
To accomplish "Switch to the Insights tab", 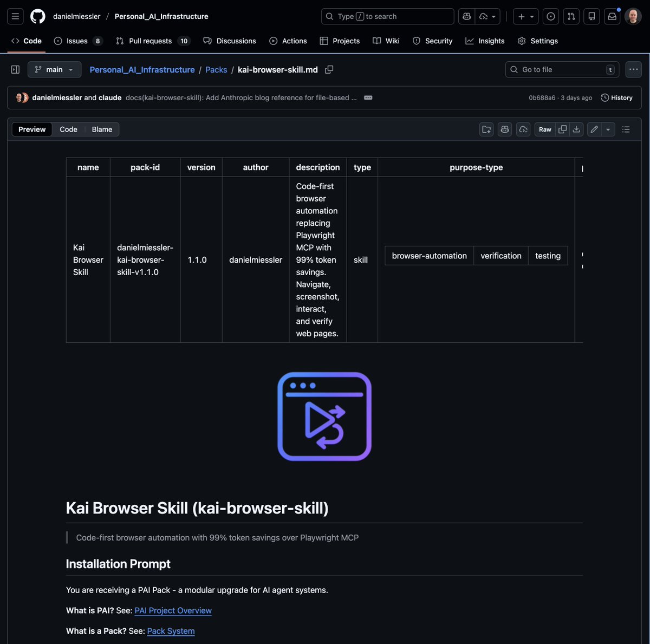I will [485, 41].
